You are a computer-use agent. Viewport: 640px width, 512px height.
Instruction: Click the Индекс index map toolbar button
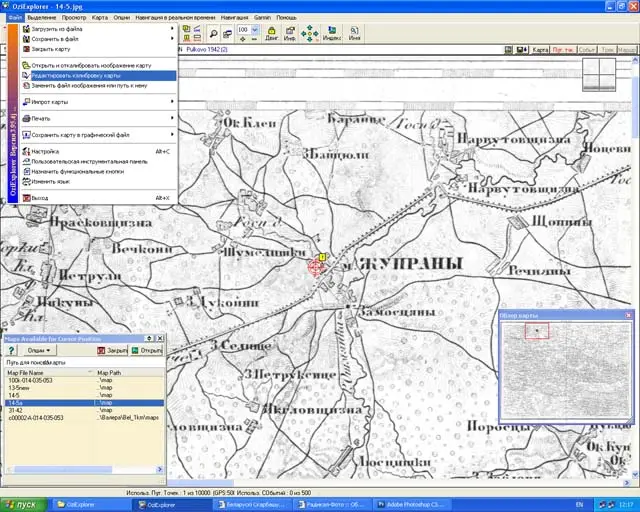[x=332, y=33]
